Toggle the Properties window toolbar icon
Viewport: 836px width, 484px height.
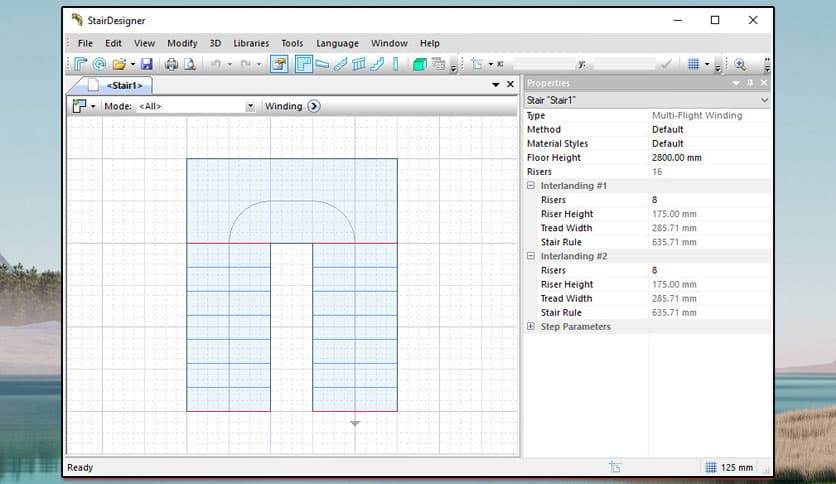click(x=279, y=64)
